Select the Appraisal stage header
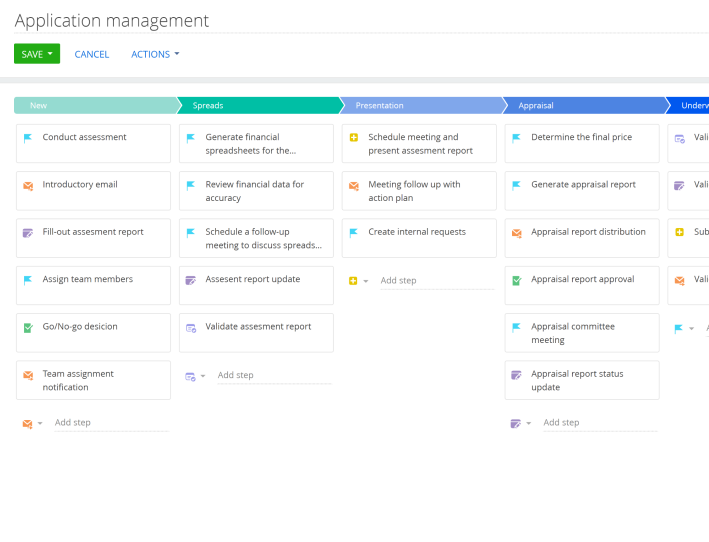Screen dimensions: 709x542 pyautogui.click(x=584, y=105)
